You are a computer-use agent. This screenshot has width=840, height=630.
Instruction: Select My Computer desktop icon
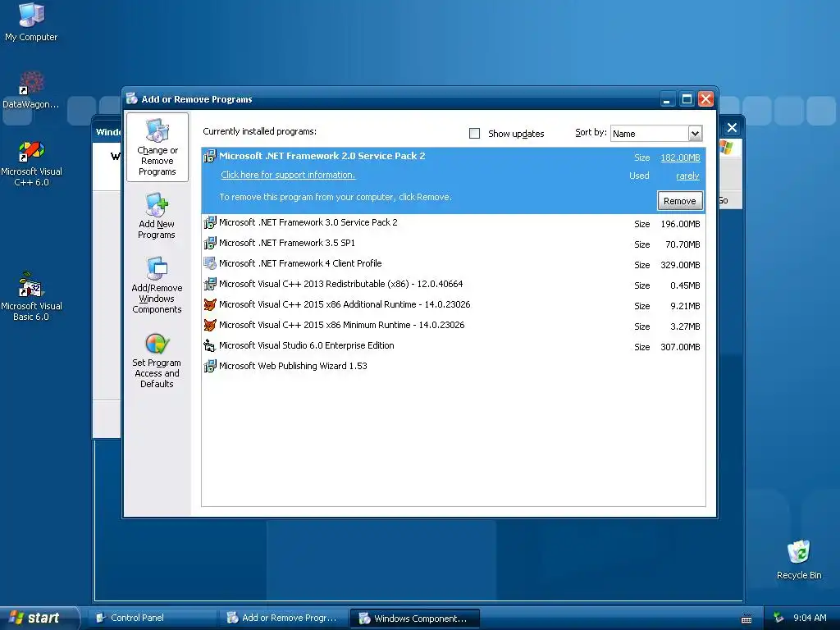[x=31, y=22]
